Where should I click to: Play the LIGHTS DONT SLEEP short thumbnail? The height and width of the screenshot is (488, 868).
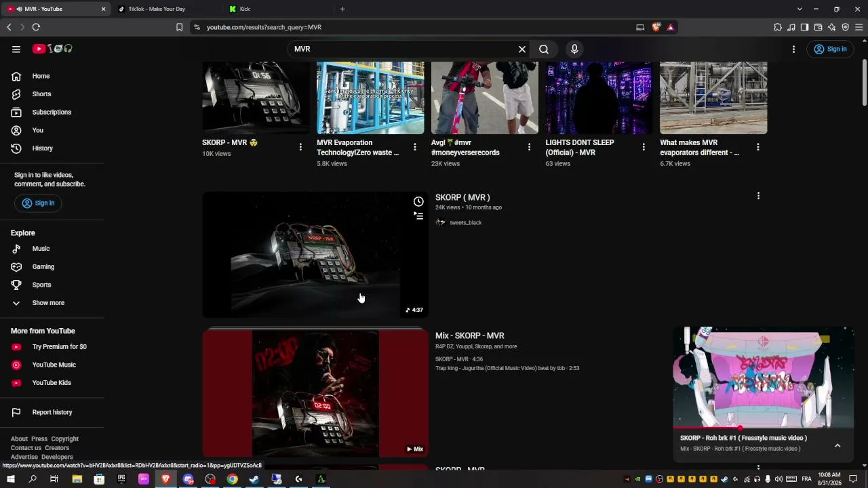599,98
